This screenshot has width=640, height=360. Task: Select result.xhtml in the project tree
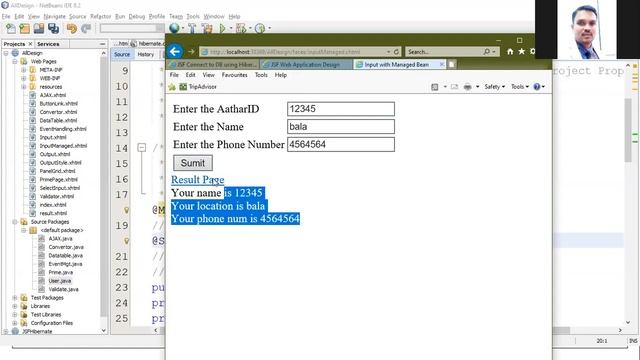[53, 213]
